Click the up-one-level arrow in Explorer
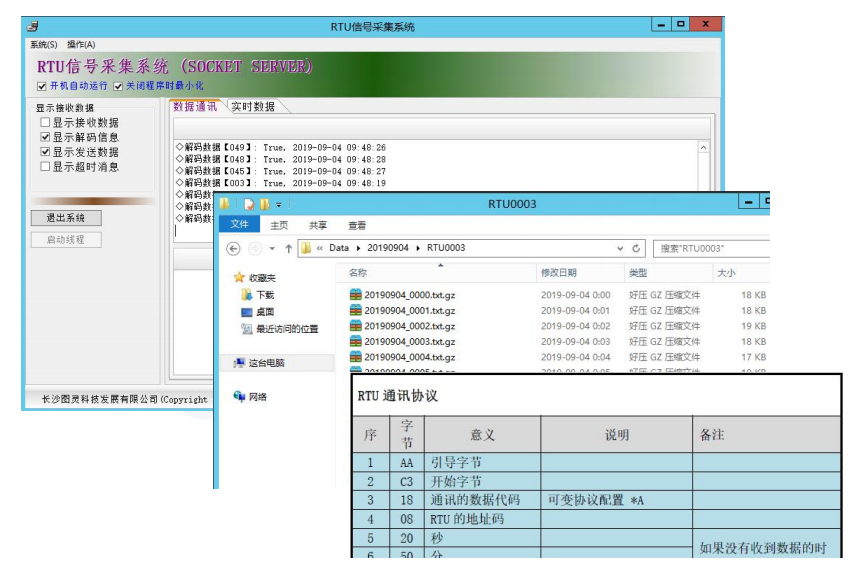This screenshot has width=858, height=562. tap(288, 248)
